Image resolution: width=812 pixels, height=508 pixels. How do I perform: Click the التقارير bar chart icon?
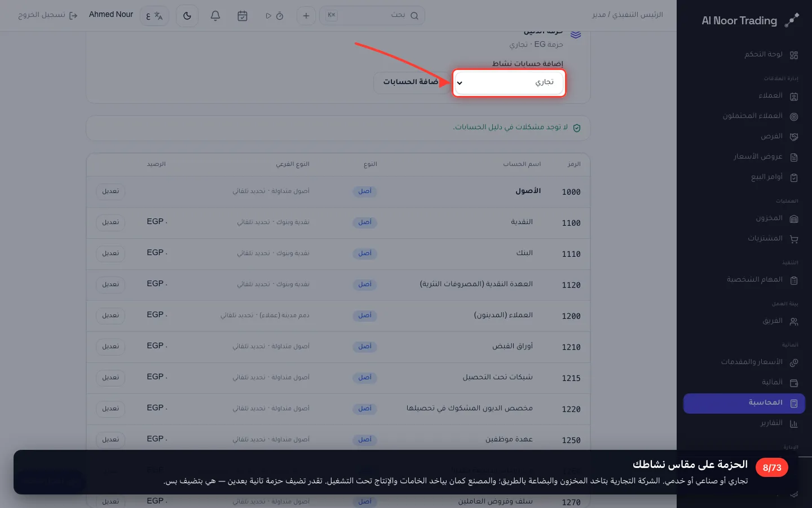pyautogui.click(x=794, y=423)
